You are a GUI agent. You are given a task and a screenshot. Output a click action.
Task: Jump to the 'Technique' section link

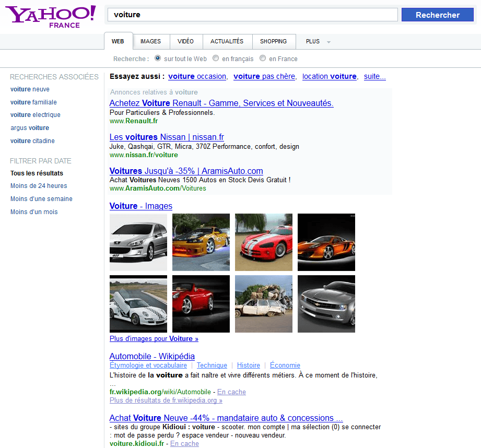tap(212, 365)
